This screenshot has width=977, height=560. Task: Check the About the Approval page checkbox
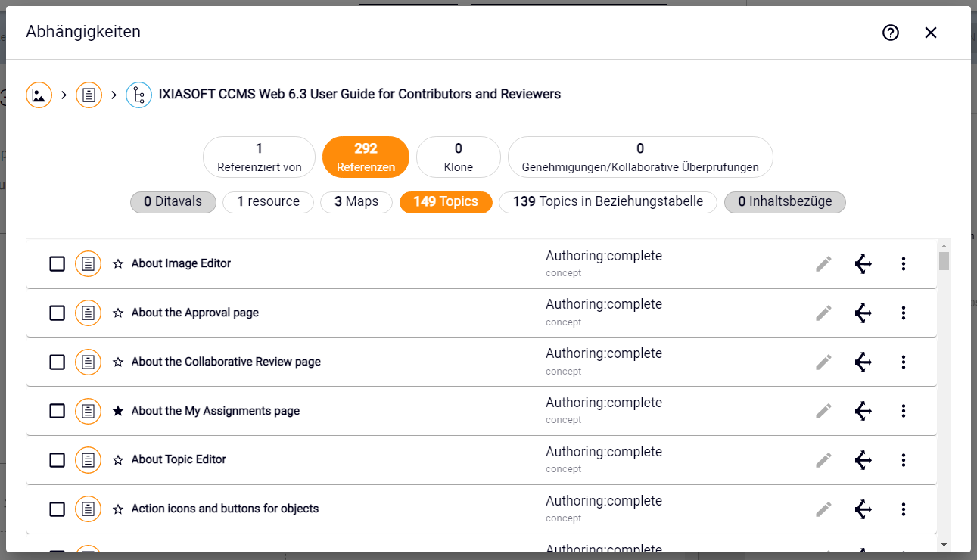[57, 313]
